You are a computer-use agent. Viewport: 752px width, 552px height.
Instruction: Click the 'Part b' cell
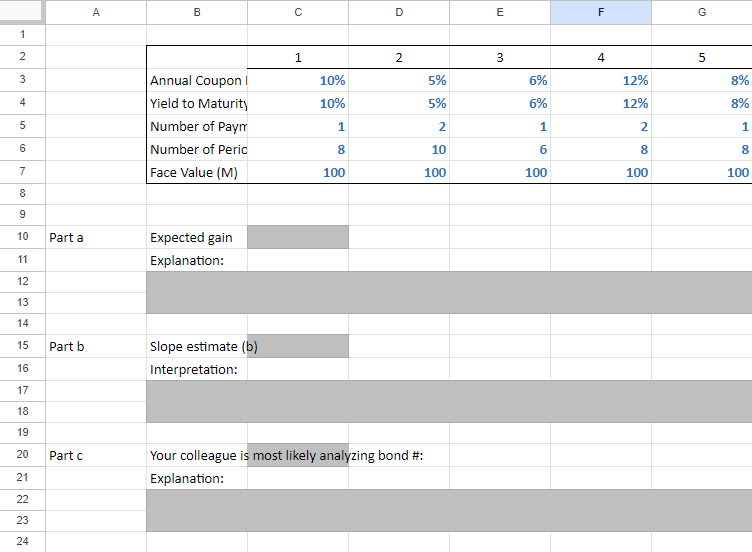(96, 346)
